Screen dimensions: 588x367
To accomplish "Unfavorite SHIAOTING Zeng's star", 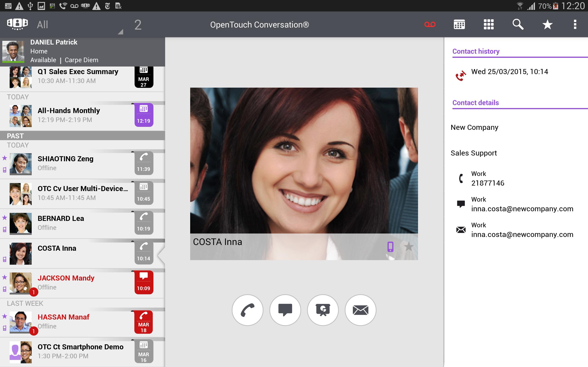I will (x=5, y=158).
